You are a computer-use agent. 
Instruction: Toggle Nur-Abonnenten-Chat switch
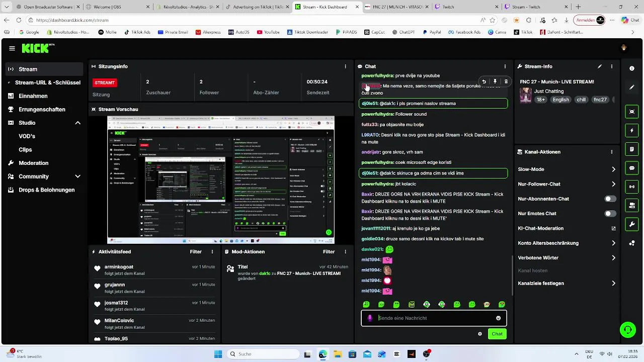pyautogui.click(x=610, y=199)
